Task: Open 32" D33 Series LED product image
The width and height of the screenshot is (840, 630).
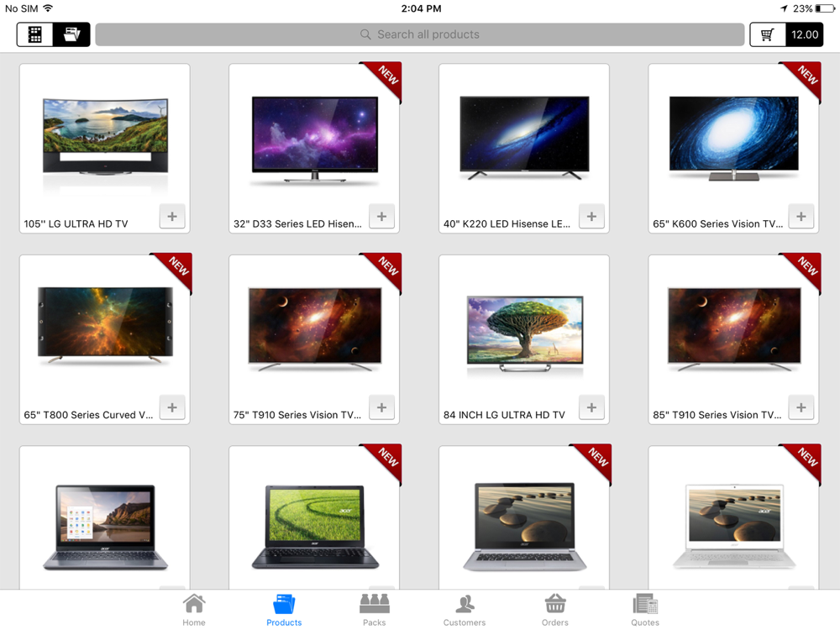Action: pyautogui.click(x=315, y=139)
